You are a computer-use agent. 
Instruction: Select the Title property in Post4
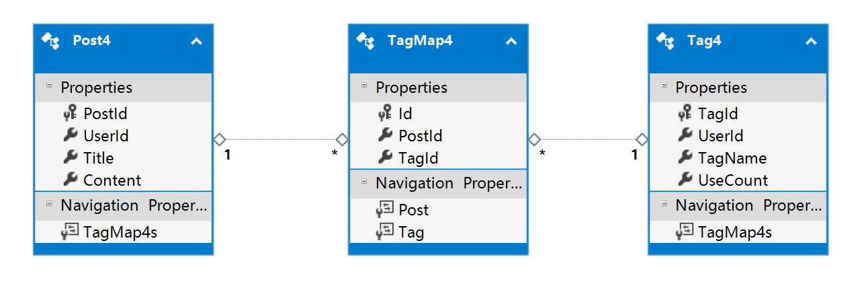click(x=98, y=158)
